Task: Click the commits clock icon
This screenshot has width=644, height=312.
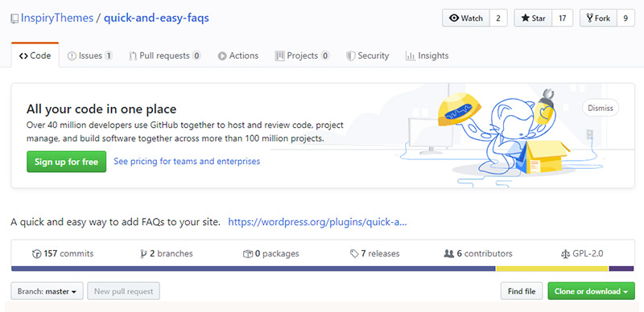Action: click(36, 254)
